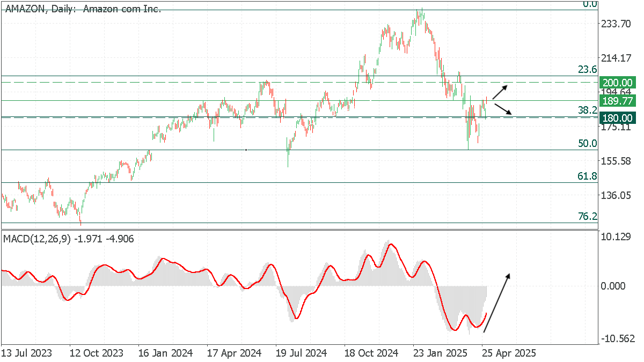Click the 136.05 price axis label

click(x=617, y=196)
